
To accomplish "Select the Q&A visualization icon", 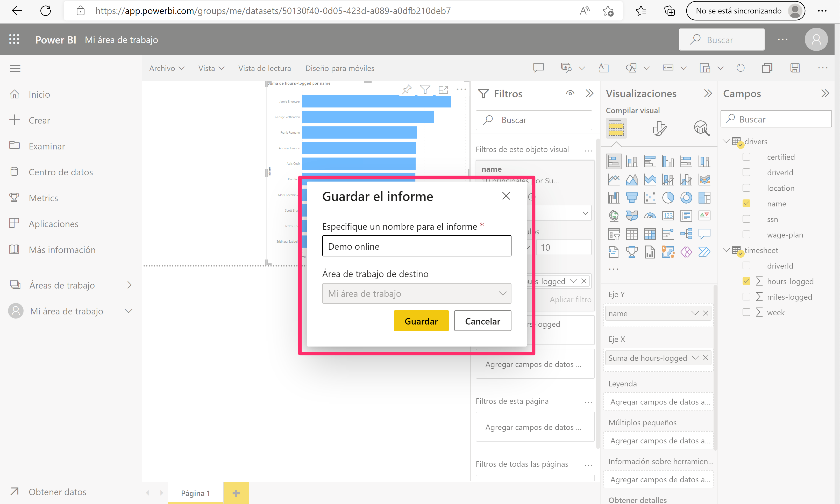I will click(704, 234).
